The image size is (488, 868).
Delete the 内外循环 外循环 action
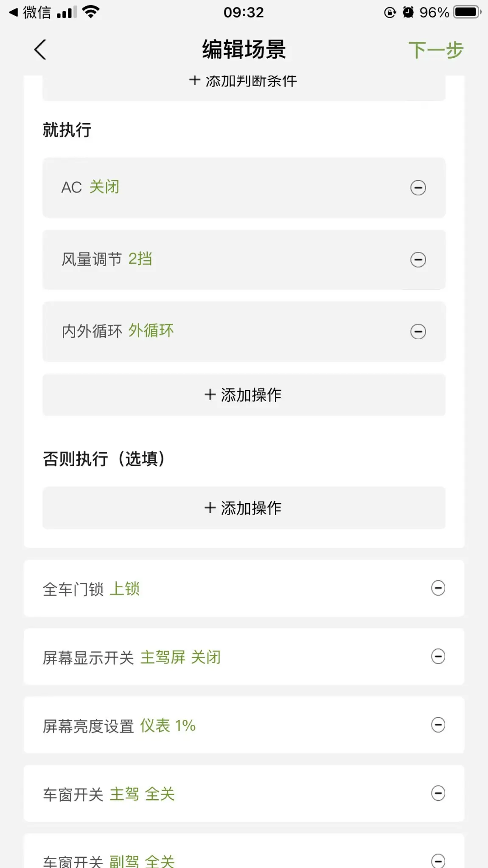(x=418, y=332)
